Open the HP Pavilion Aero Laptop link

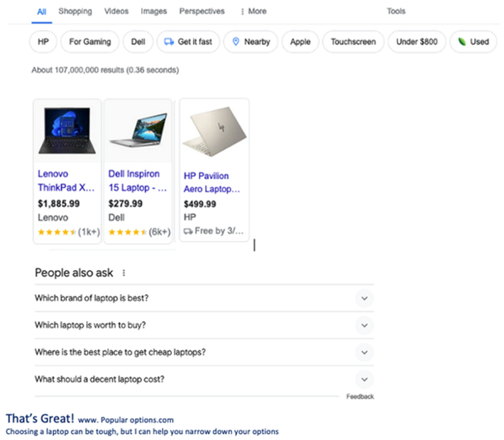coord(211,182)
